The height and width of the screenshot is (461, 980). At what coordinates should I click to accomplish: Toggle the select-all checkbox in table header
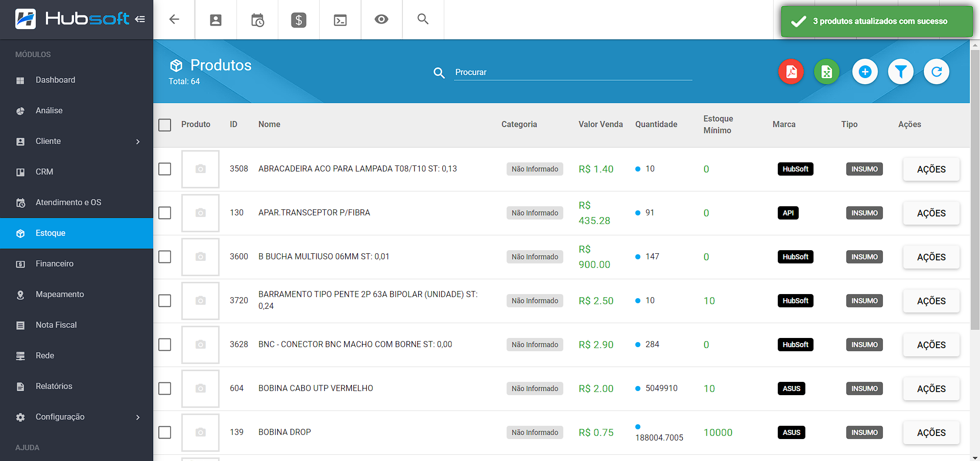click(164, 125)
